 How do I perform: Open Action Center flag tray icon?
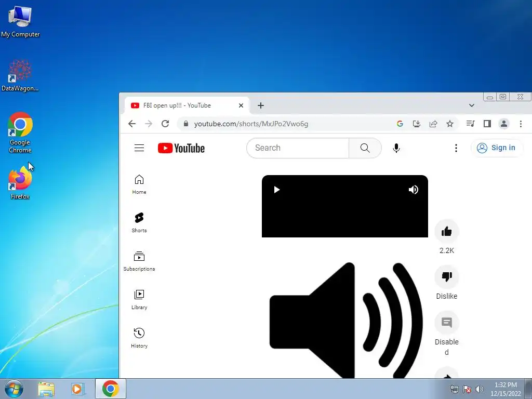point(467,389)
